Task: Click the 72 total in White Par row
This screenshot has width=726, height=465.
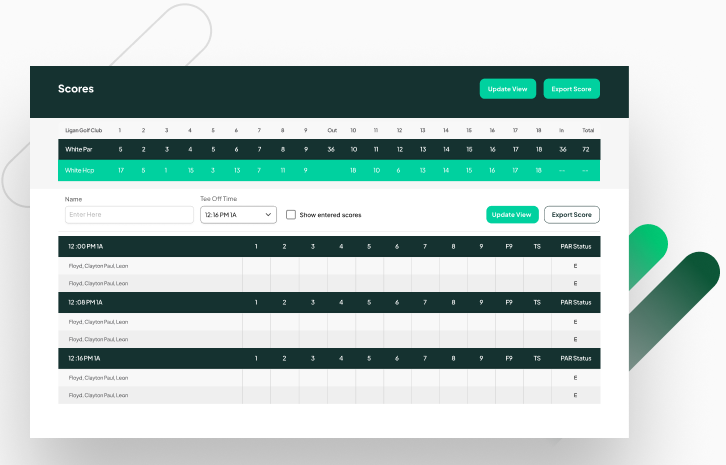Action: tap(586, 150)
